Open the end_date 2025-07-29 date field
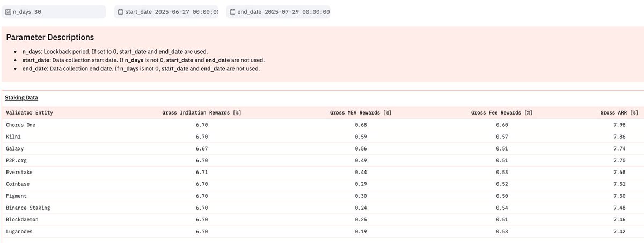 pos(278,11)
